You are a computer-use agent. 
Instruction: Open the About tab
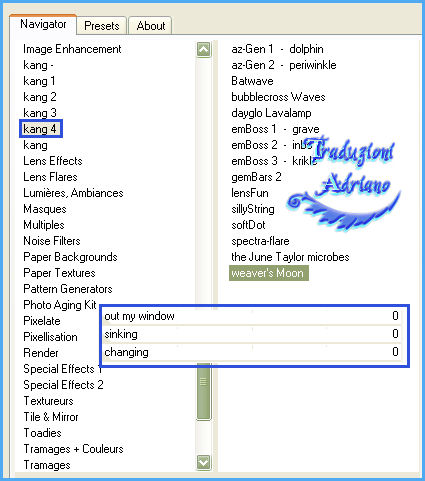[151, 26]
